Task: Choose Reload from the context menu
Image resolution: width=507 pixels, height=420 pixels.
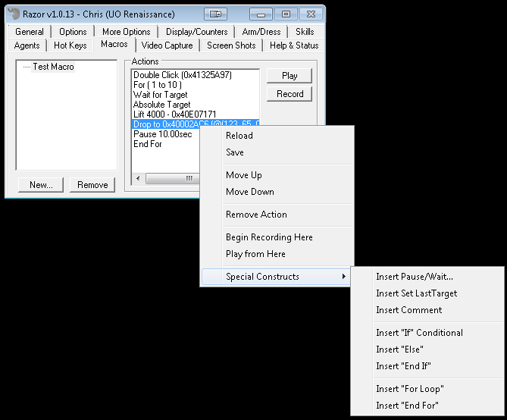Action: tap(277, 136)
